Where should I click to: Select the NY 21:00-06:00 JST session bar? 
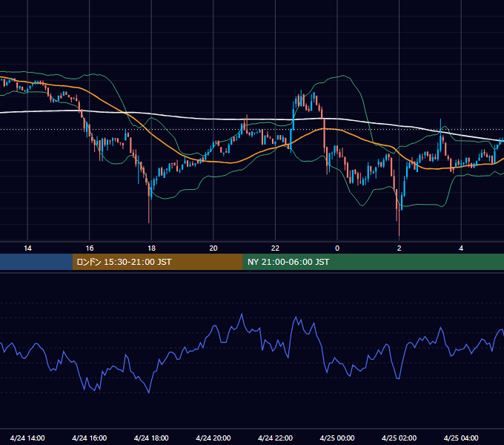(x=373, y=262)
